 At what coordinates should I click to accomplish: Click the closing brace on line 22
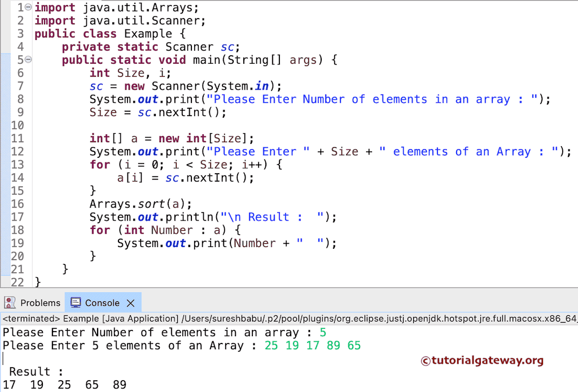37,282
